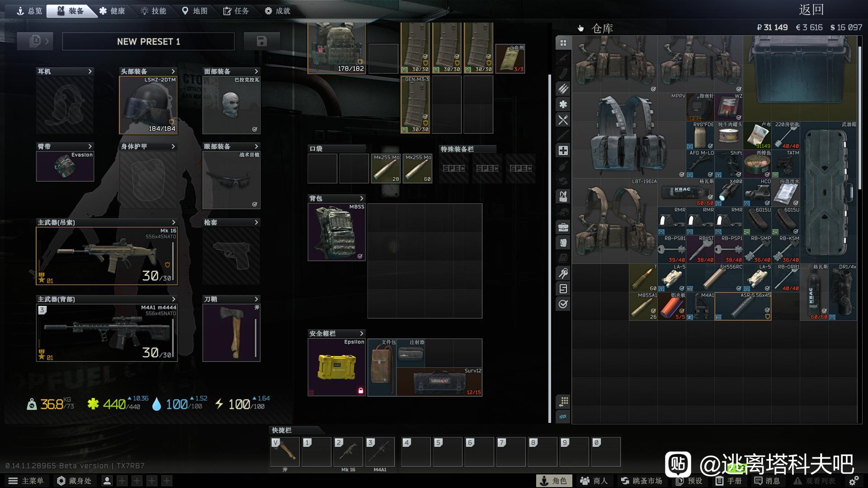
Task: Toggle the bottom-most stash sidebar icon
Action: pos(563,417)
